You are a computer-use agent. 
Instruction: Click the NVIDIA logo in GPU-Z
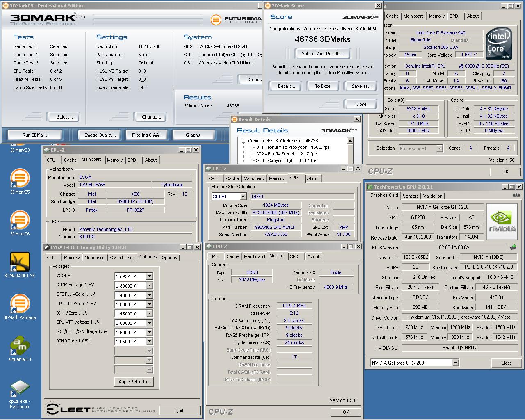[x=502, y=221]
